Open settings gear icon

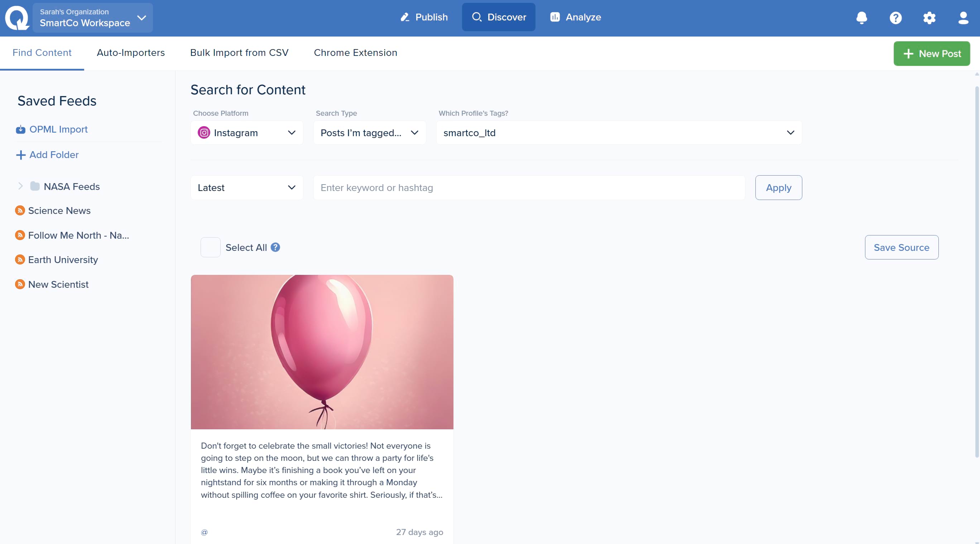click(929, 18)
